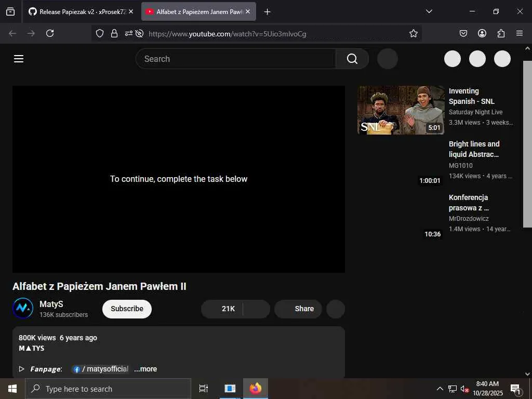Subscribe to the MatyS channel
The image size is (532, 399).
(127, 309)
